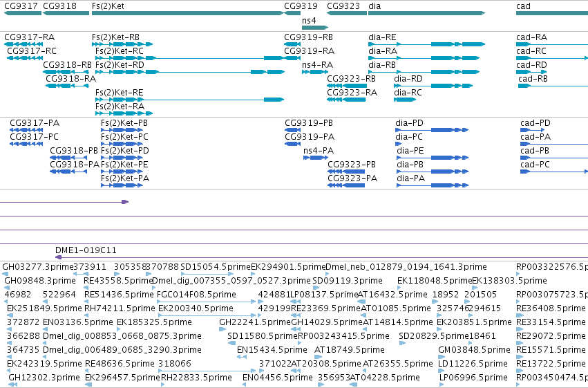This screenshot has height=388, width=588.
Task: Open EST AT18749.5prime
Action: coord(350,350)
